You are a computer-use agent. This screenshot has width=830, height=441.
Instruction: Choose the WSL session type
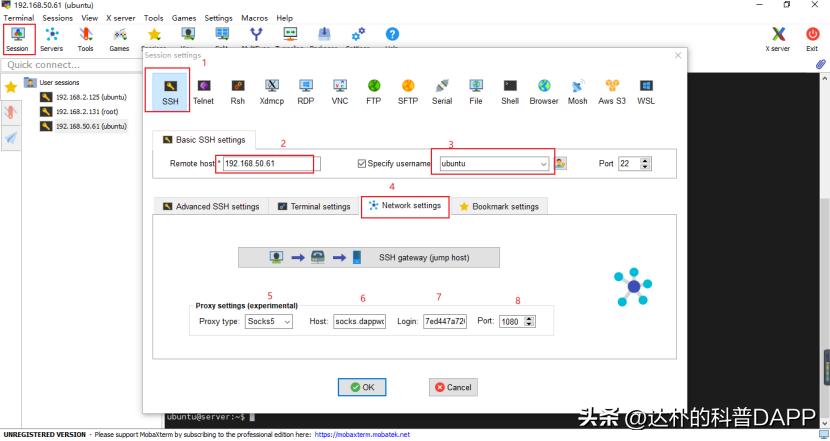(646, 92)
